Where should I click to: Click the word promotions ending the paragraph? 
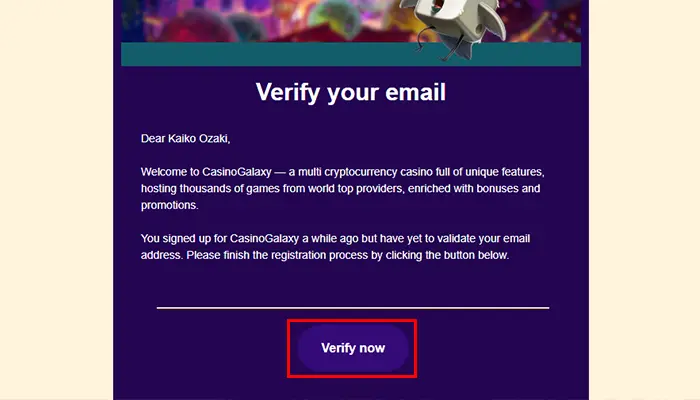click(x=170, y=205)
